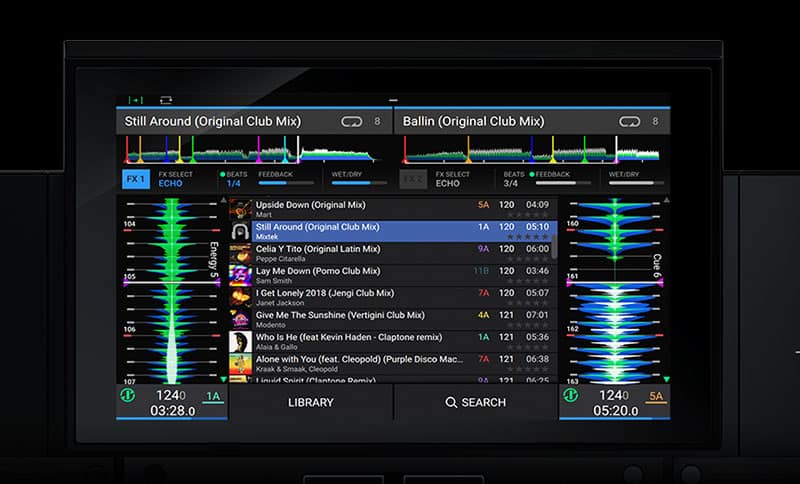Image resolution: width=800 pixels, height=484 pixels.
Task: Click gray up triangle above left scrolling waveform
Action: pos(223,200)
